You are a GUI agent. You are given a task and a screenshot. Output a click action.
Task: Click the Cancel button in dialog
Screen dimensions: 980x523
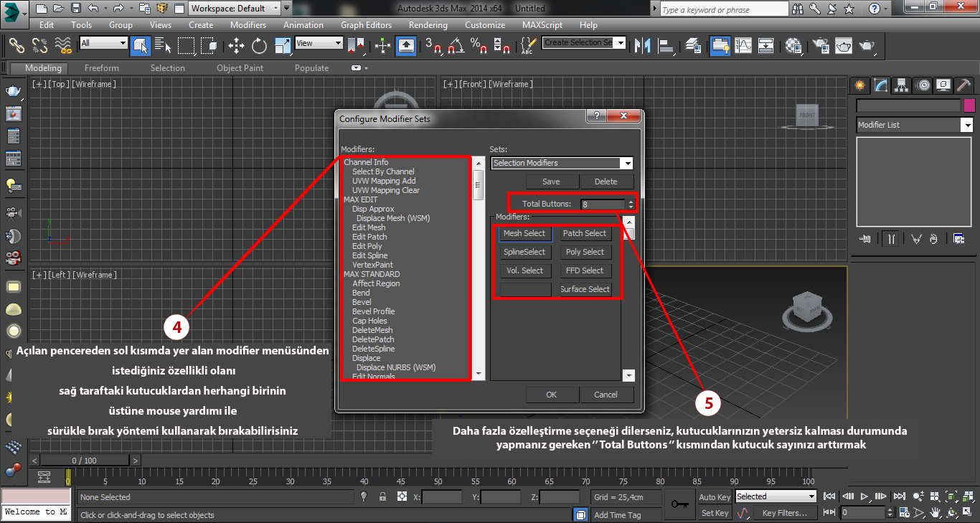click(x=606, y=395)
